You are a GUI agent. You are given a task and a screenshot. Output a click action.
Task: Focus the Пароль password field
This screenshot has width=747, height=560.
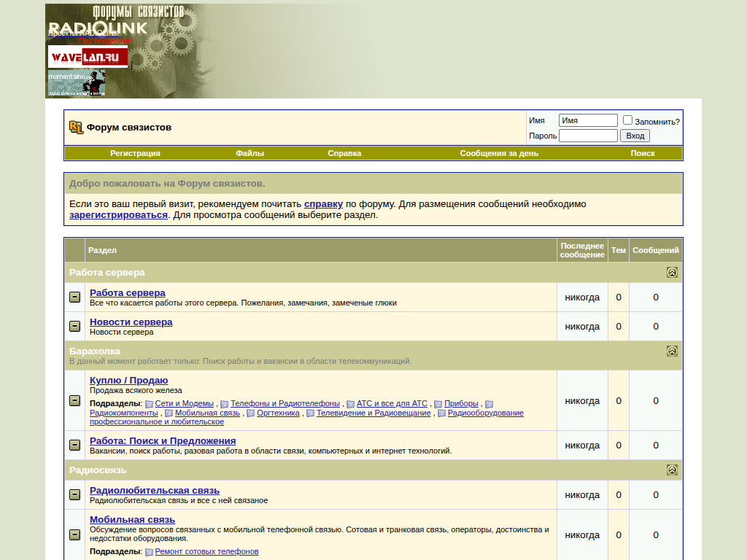click(x=588, y=136)
